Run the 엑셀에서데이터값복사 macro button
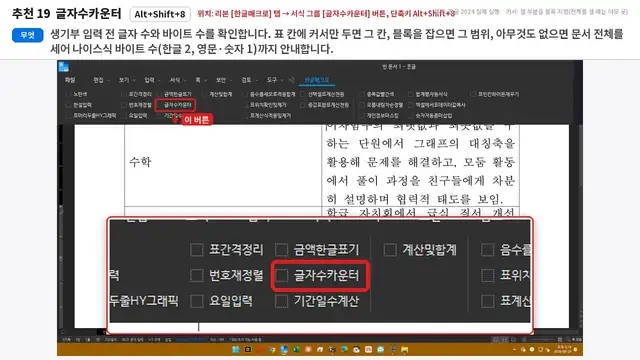Screen dimensions: 640x360 point(437,105)
